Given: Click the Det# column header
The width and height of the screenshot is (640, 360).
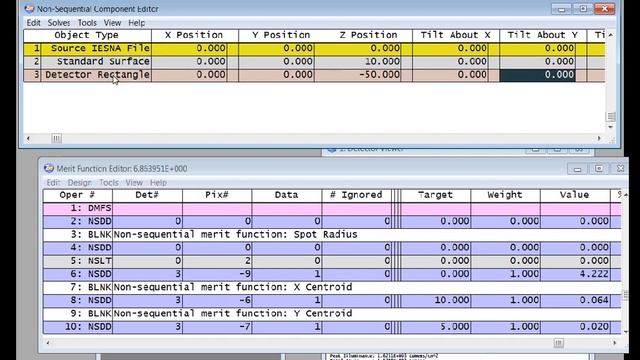Looking at the screenshot, I should [x=147, y=195].
